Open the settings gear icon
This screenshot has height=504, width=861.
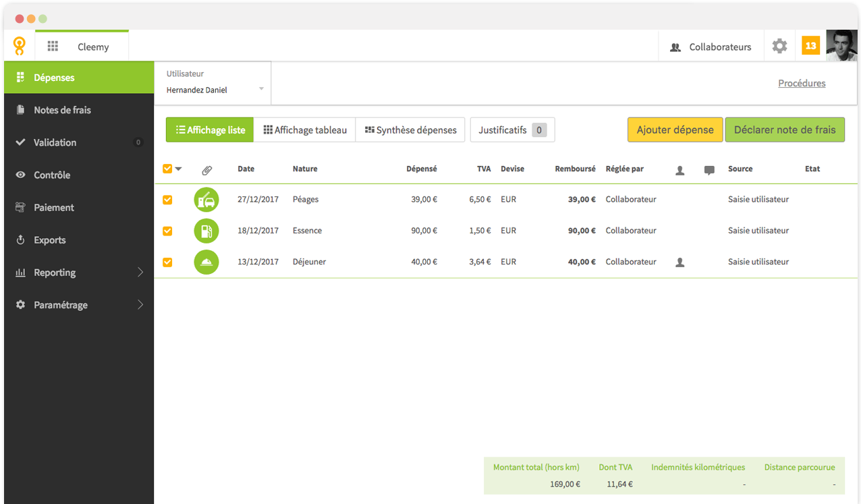click(779, 46)
